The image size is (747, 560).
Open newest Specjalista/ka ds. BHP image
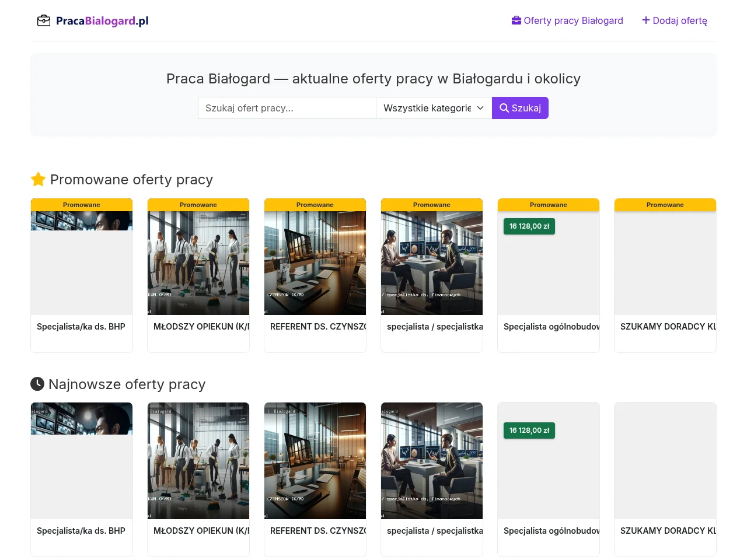tap(82, 461)
